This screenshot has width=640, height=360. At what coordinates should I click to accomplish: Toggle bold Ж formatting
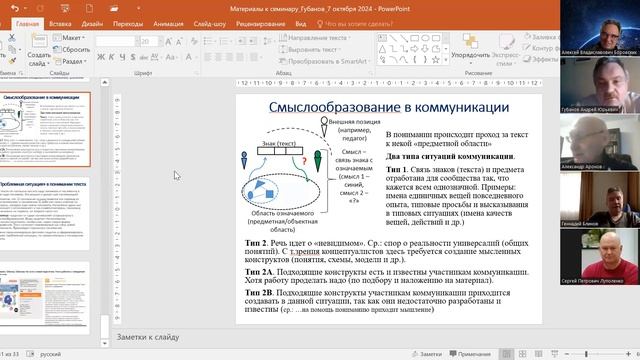pyautogui.click(x=101, y=57)
